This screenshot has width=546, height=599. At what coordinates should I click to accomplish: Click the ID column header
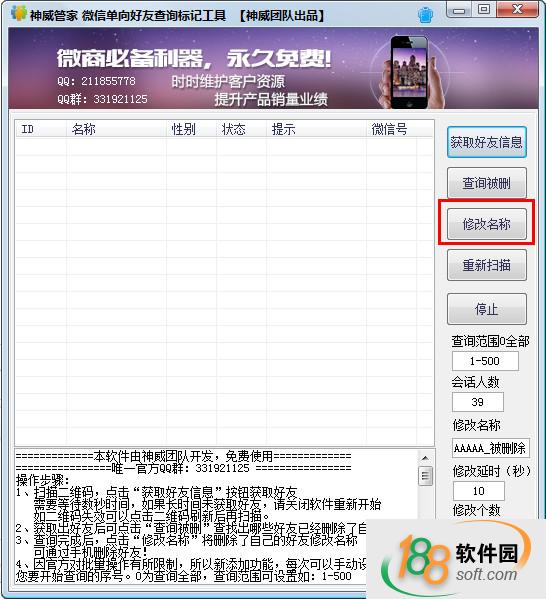(x=41, y=130)
